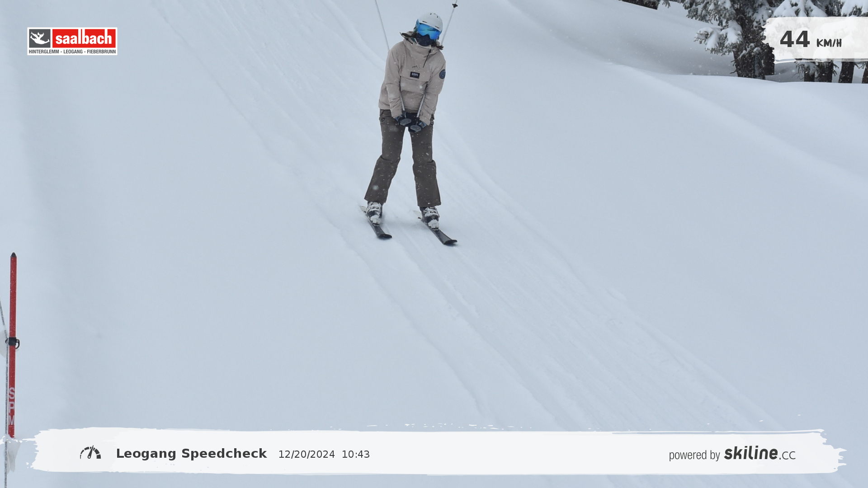This screenshot has width=868, height=488.
Task: Click the 44 speed reading
Action: coord(794,39)
